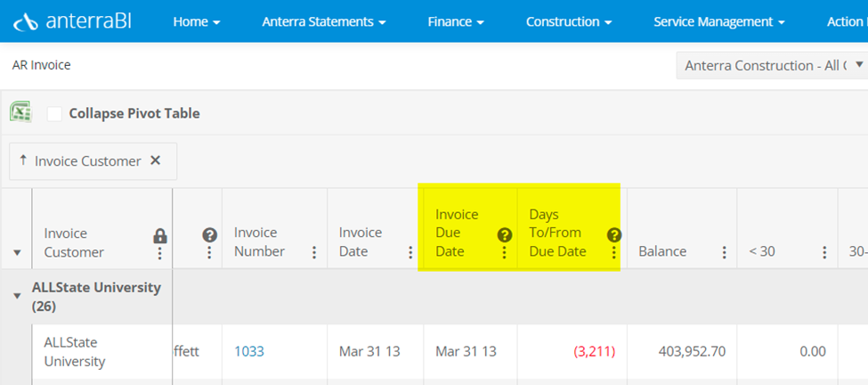The height and width of the screenshot is (385, 868).
Task: Click help icon beside Invoice Number column
Action: (x=209, y=235)
